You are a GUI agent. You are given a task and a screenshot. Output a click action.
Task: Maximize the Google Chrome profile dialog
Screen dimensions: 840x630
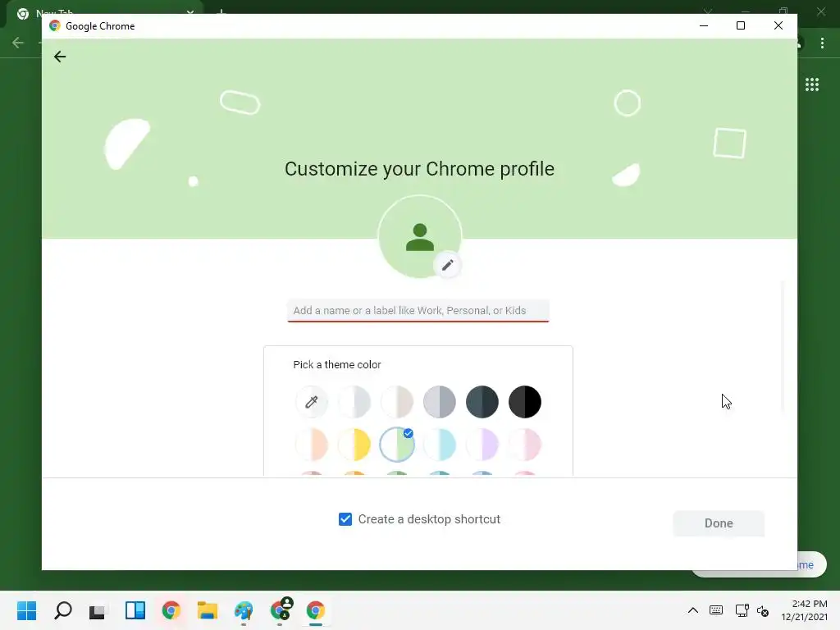pos(741,25)
